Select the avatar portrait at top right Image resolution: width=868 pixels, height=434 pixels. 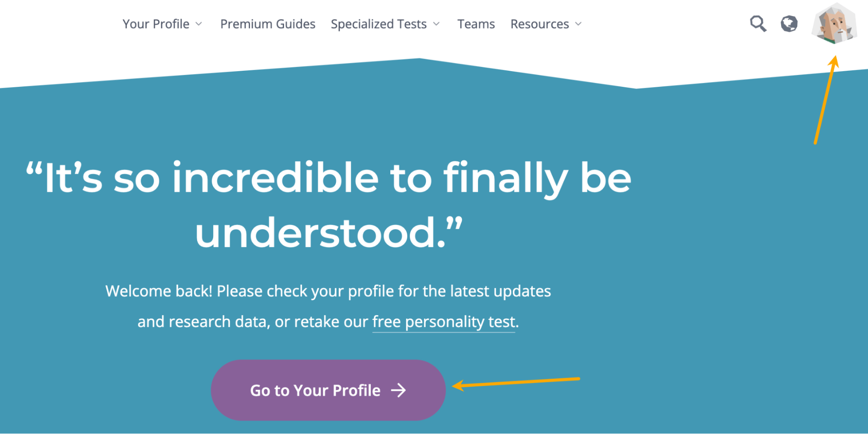(835, 25)
